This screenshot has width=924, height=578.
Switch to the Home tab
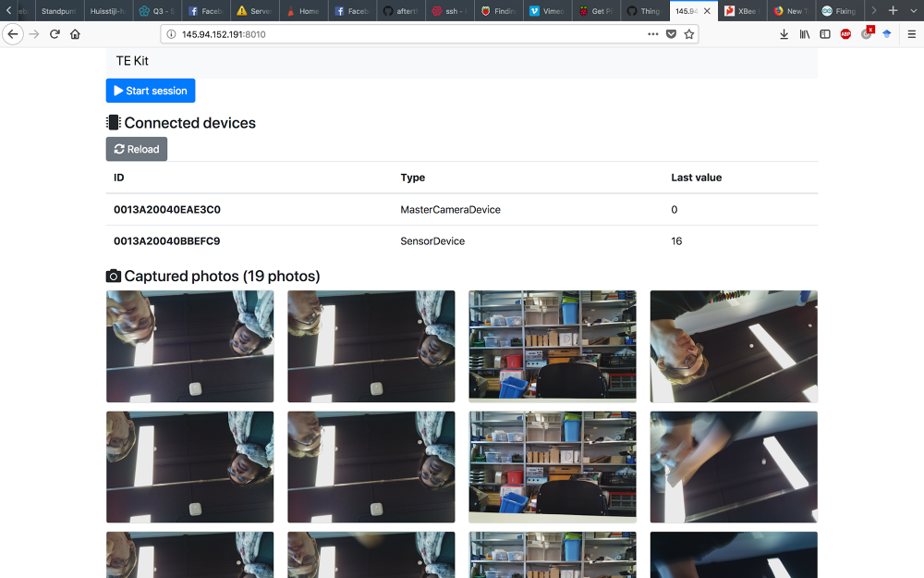click(x=303, y=10)
